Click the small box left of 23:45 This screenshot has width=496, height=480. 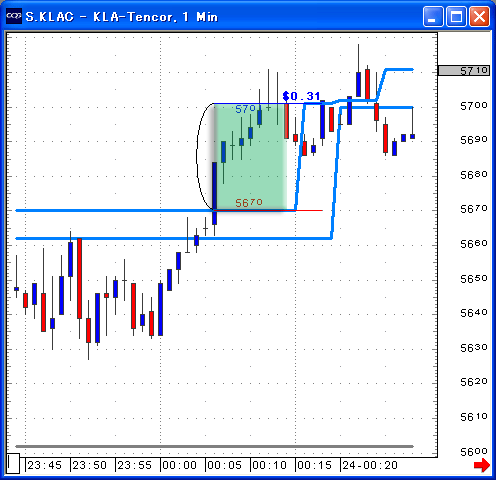(x=13, y=463)
